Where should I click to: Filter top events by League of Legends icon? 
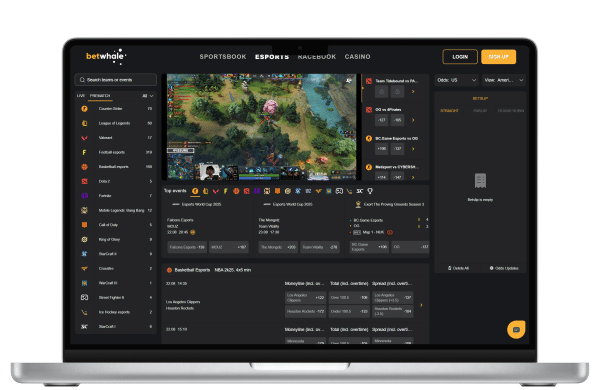click(x=205, y=191)
